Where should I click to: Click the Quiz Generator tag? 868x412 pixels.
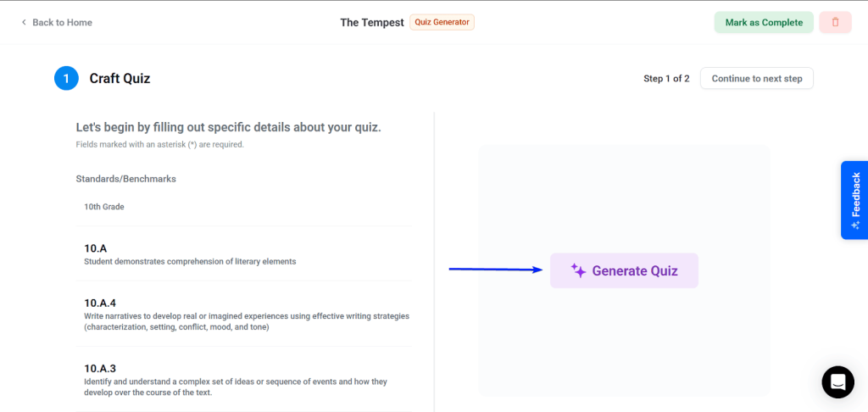click(x=442, y=22)
